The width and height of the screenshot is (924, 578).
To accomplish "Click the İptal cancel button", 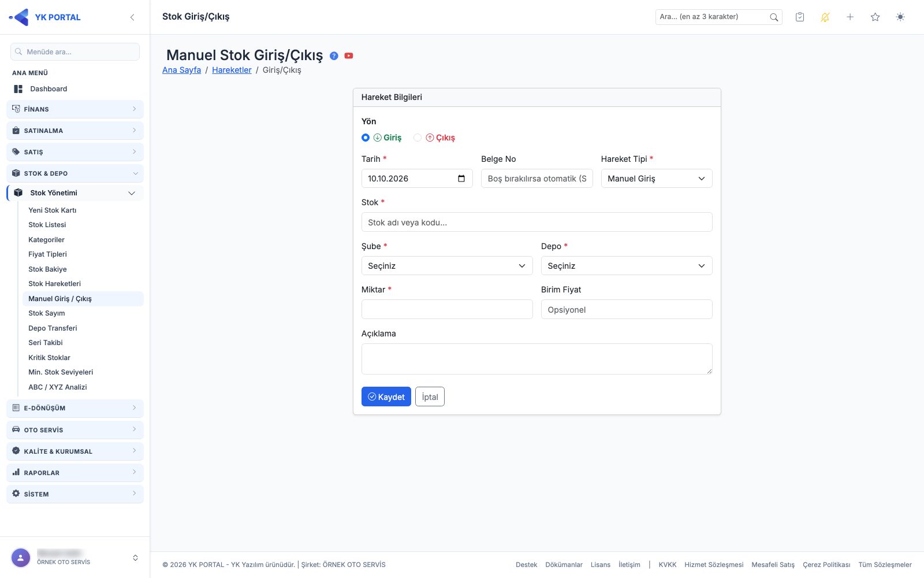I will pos(430,397).
